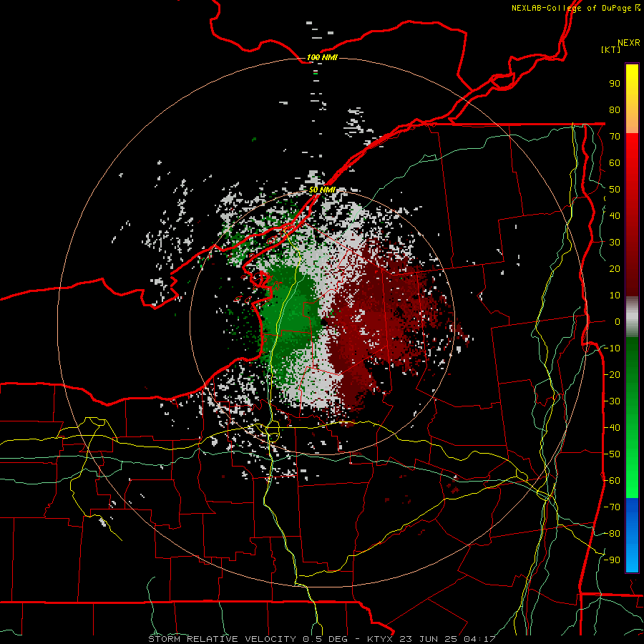Click the 30 value on velocity scale
The width and height of the screenshot is (644, 644).
615,243
